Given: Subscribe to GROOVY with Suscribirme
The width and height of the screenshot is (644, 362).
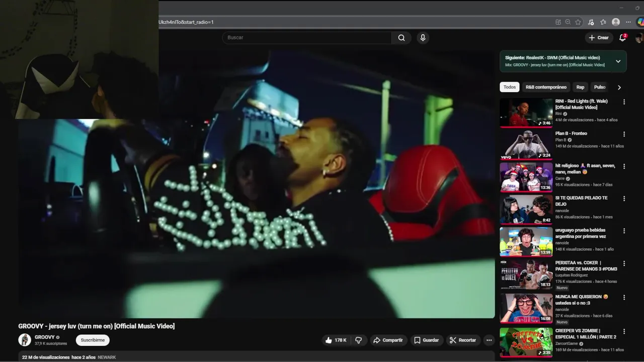Looking at the screenshot, I should point(93,340).
